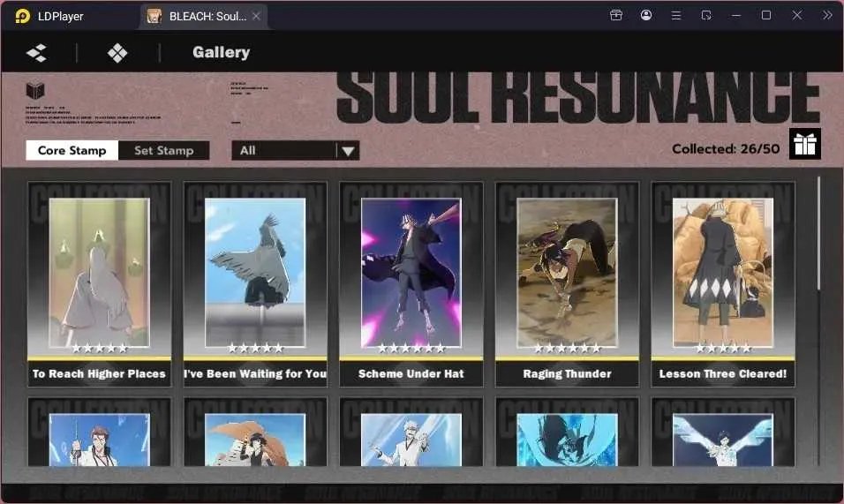The width and height of the screenshot is (844, 504).
Task: Click the Scheme Under Hat label
Action: (x=411, y=374)
